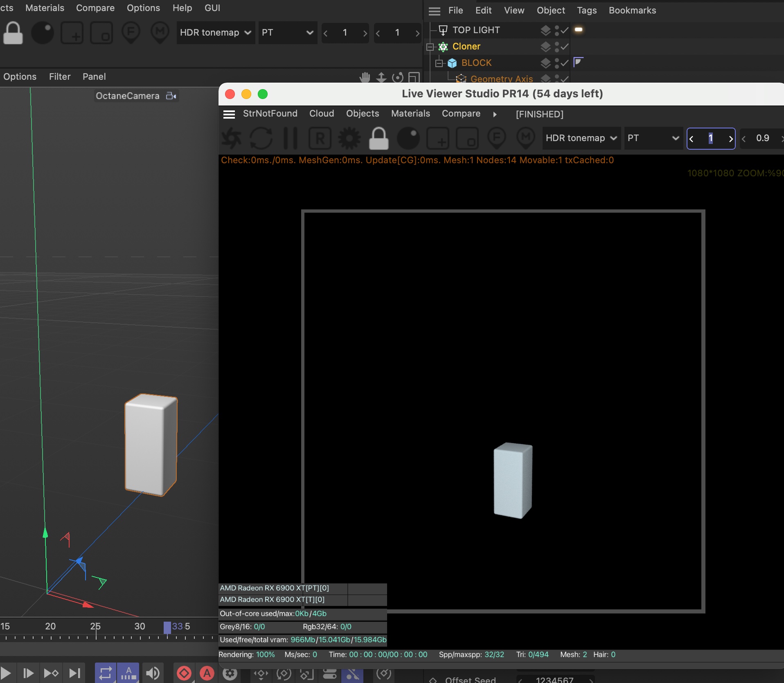Image resolution: width=784 pixels, height=683 pixels.
Task: Toggle autokeying with the red A button
Action: (207, 673)
